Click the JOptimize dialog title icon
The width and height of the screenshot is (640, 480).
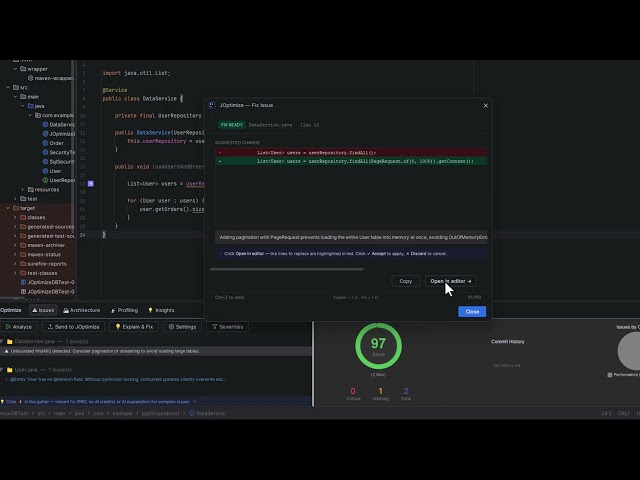pyautogui.click(x=212, y=105)
